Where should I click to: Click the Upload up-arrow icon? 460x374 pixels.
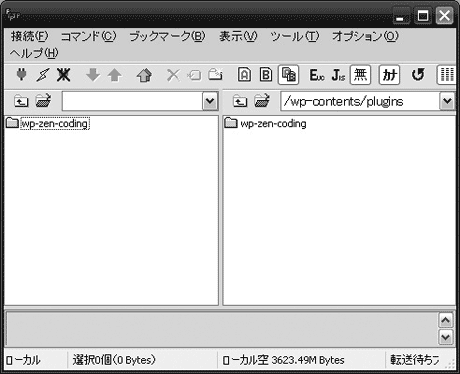pyautogui.click(x=114, y=75)
